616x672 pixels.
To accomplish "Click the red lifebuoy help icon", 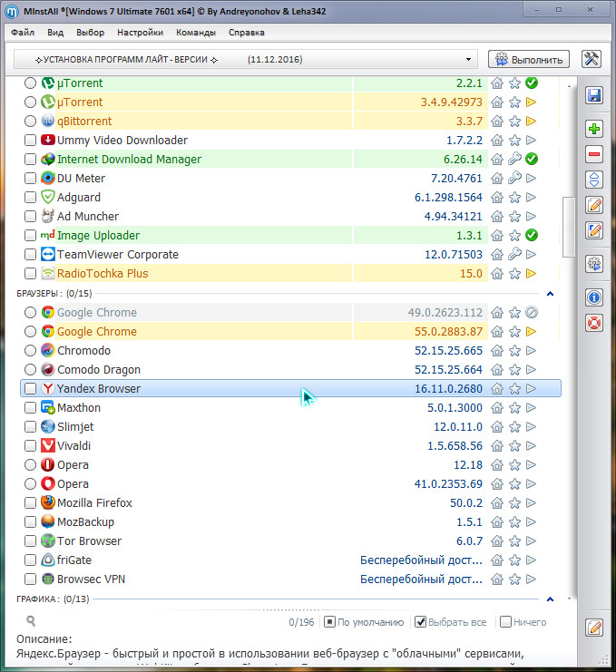I will [593, 323].
